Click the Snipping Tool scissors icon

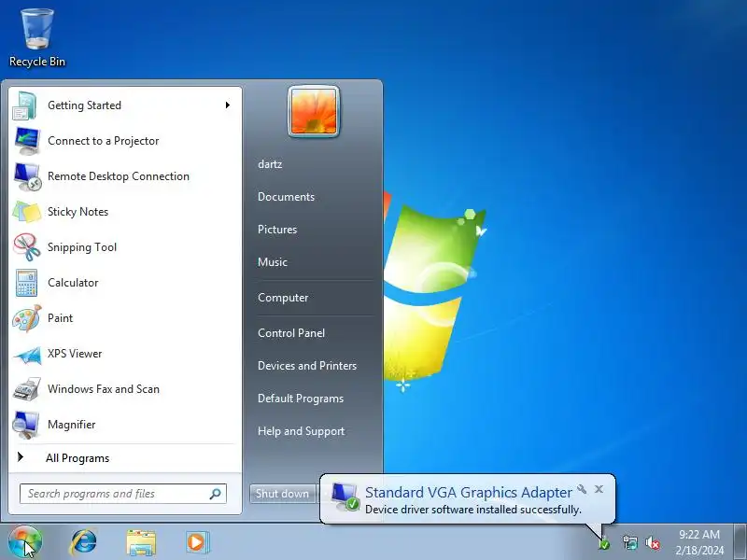point(26,247)
